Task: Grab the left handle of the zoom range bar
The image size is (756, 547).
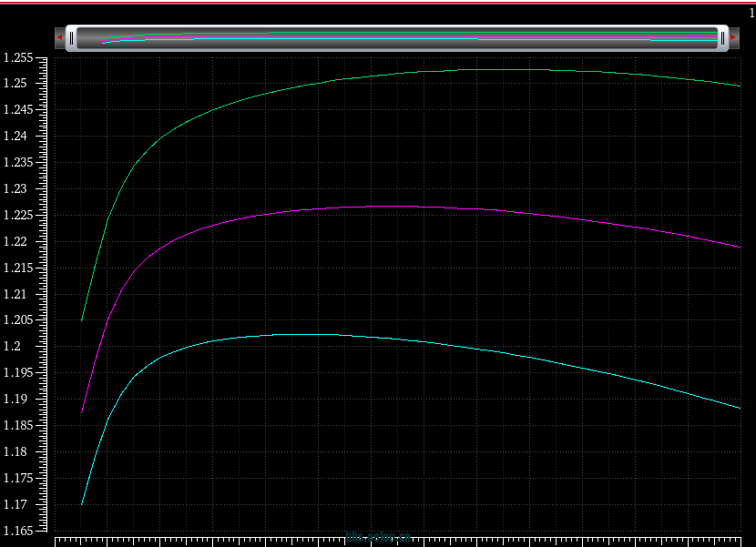Action: click(x=71, y=38)
